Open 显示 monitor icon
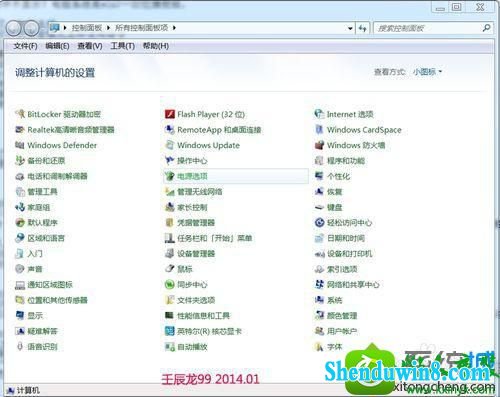 (x=20, y=315)
